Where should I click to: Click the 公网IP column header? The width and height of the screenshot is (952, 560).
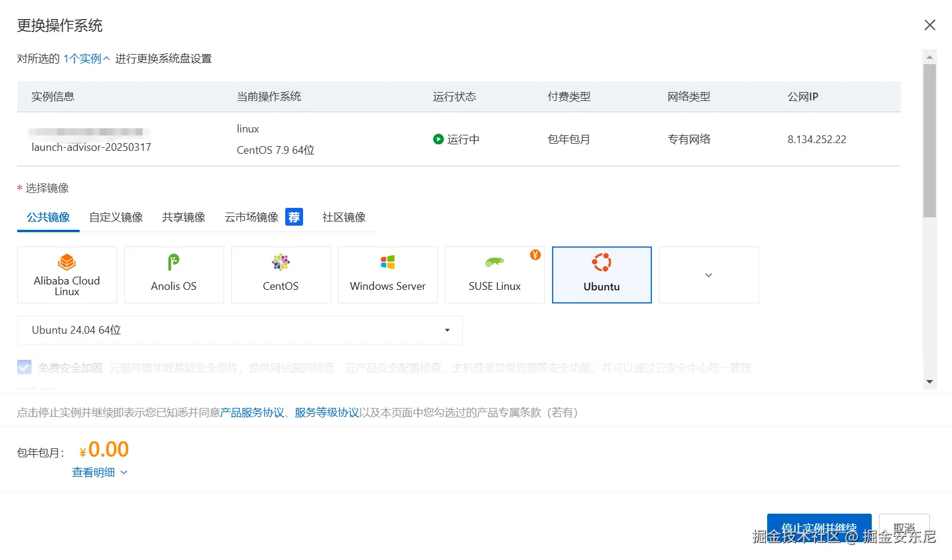(803, 97)
